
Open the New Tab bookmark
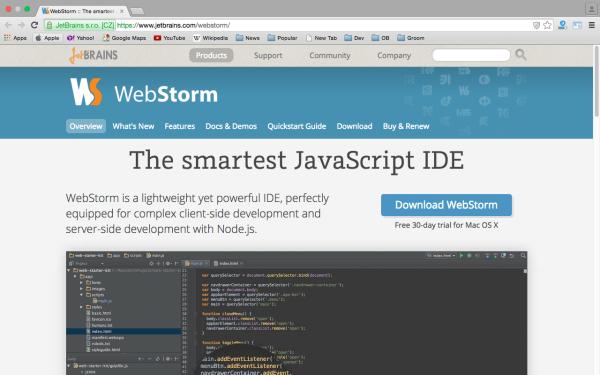click(321, 38)
